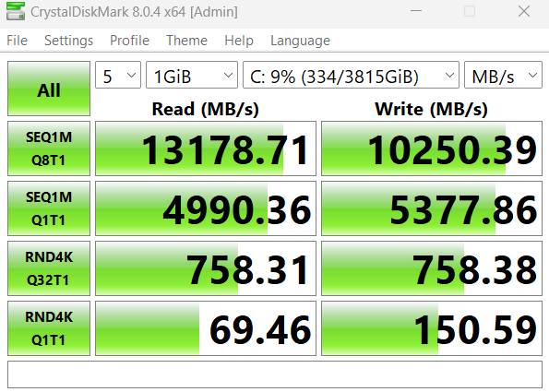This screenshot has height=392, width=549.
Task: Click the 150.59 random write result
Action: point(432,328)
